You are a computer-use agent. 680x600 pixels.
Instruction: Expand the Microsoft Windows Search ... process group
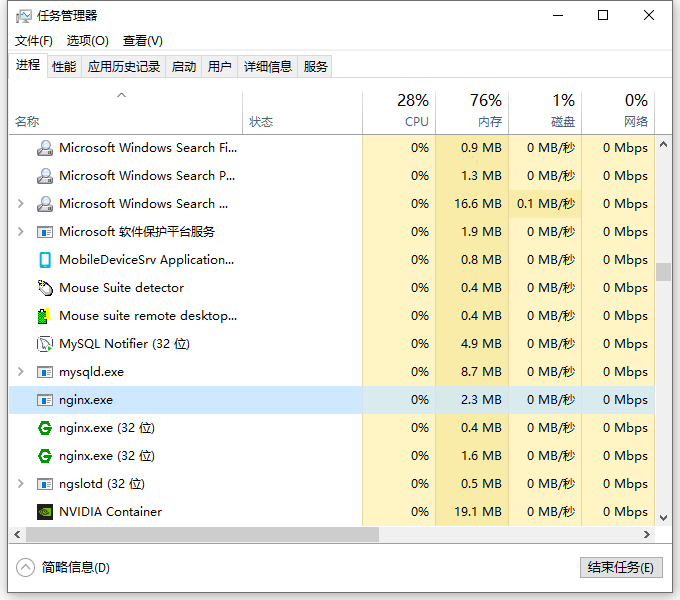pyautogui.click(x=20, y=204)
